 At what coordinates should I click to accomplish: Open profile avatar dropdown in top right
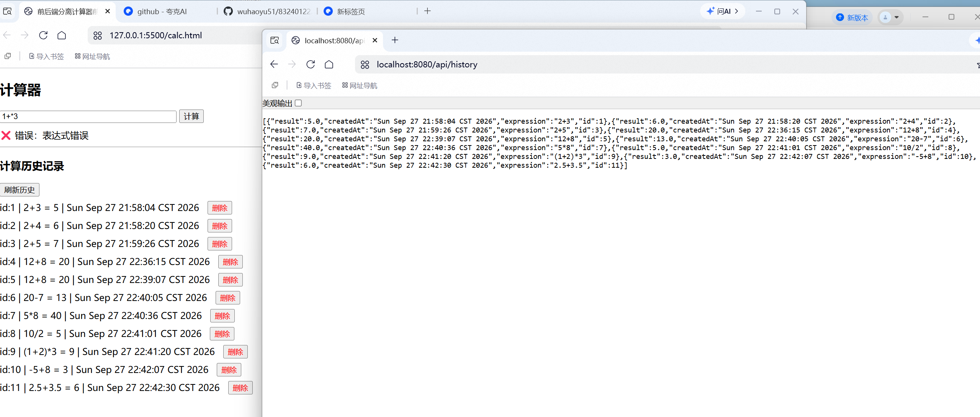pos(890,17)
